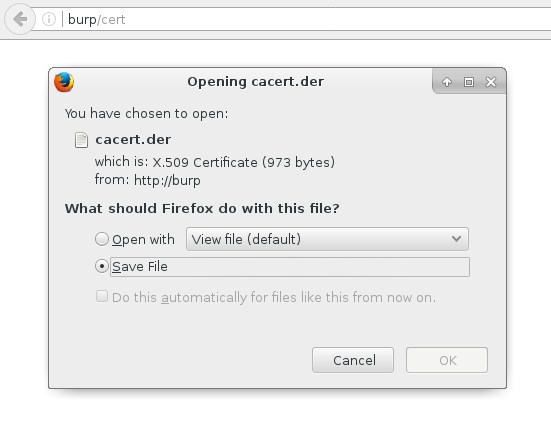Select the Save File radio button
This screenshot has width=551, height=421.
pos(102,266)
